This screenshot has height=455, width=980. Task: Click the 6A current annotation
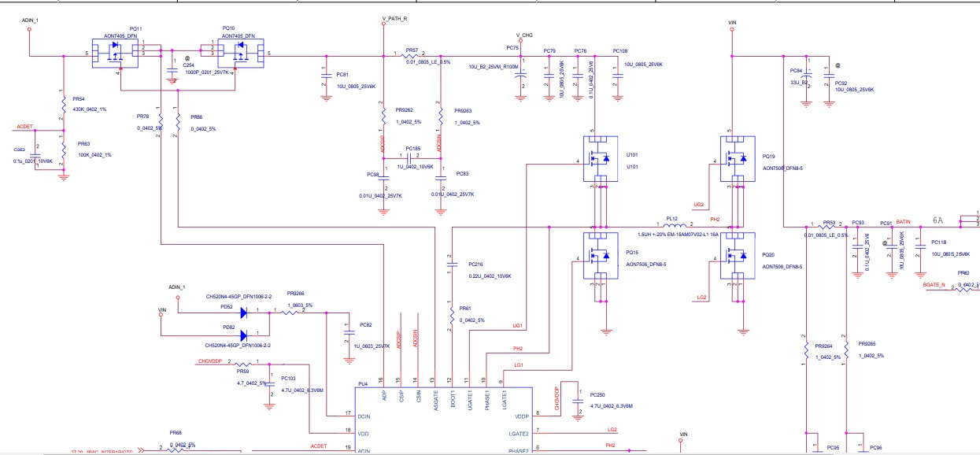(938, 221)
